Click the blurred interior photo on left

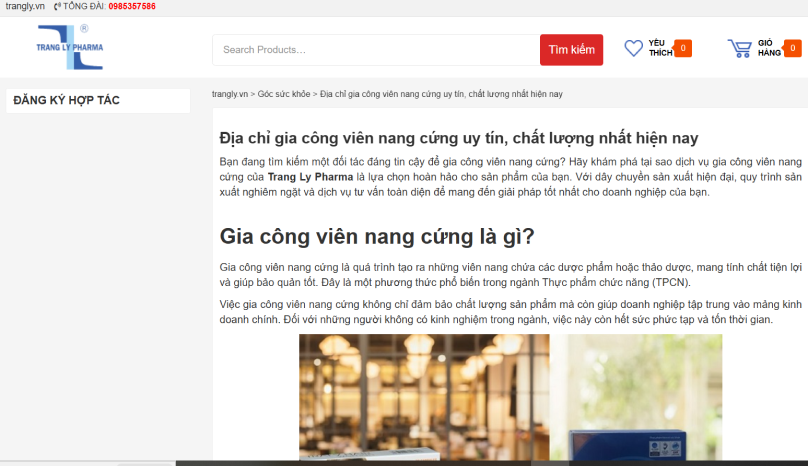tap(423, 396)
